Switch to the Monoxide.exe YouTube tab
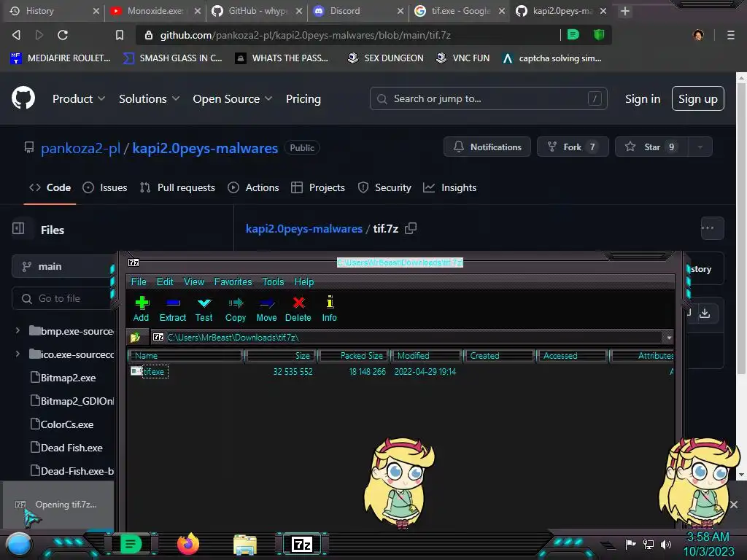The image size is (747, 560). point(155,11)
